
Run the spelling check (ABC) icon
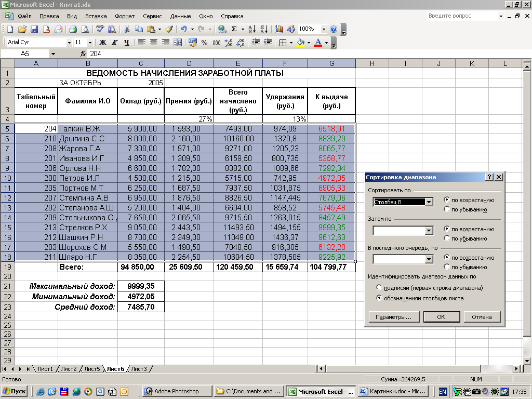point(100,29)
